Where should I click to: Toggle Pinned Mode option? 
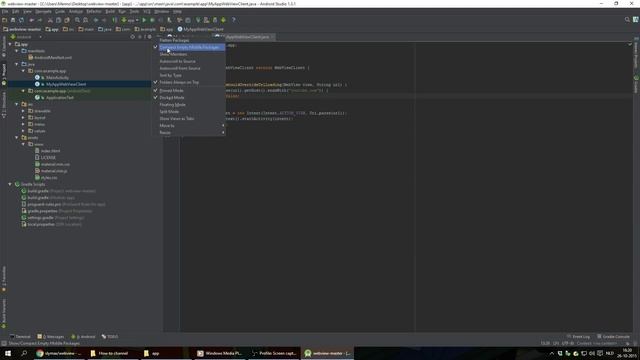189,91
